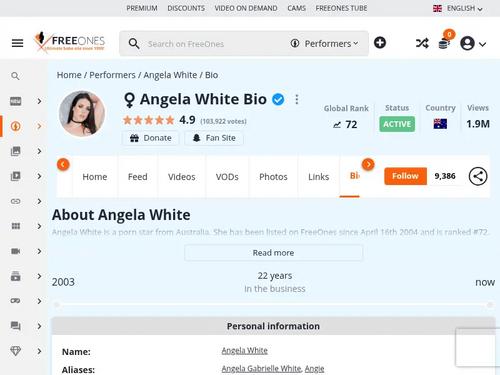Open the English language dropdown
Screen dimensions: 500x375
(465, 8)
